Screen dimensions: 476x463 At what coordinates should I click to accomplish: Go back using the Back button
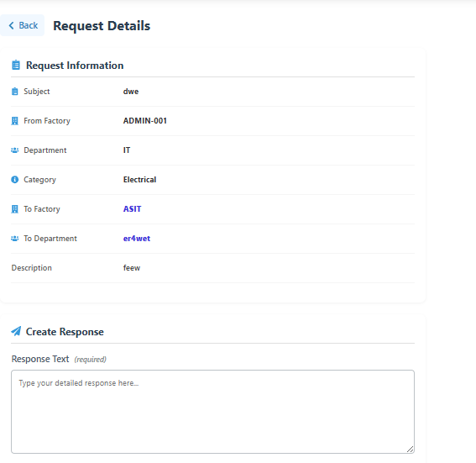[x=23, y=25]
